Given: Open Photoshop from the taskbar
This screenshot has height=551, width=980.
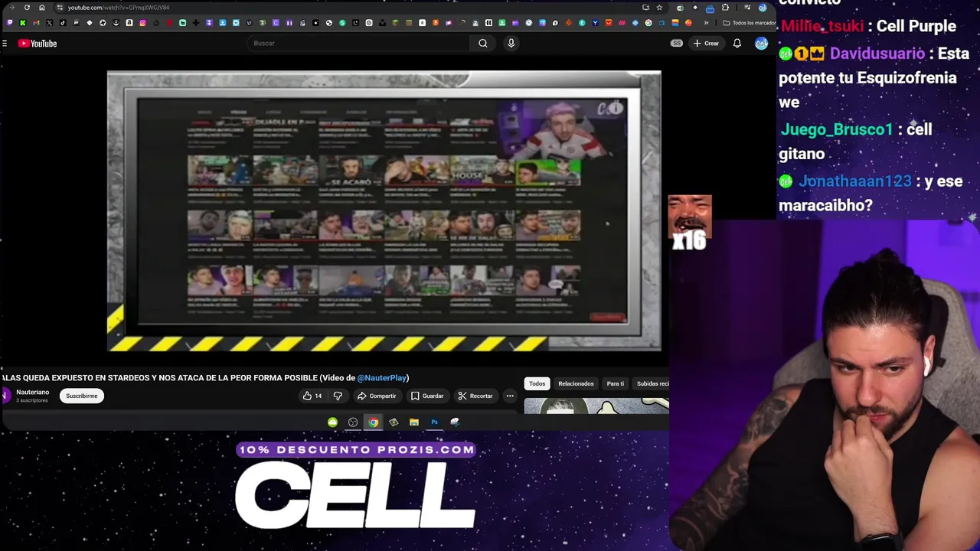Looking at the screenshot, I should point(434,422).
